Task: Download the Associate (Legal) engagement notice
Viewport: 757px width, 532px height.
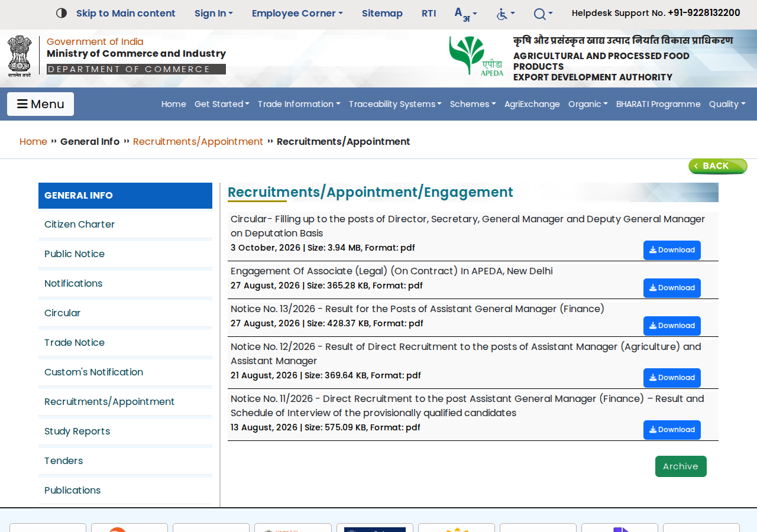Action: 672,288
